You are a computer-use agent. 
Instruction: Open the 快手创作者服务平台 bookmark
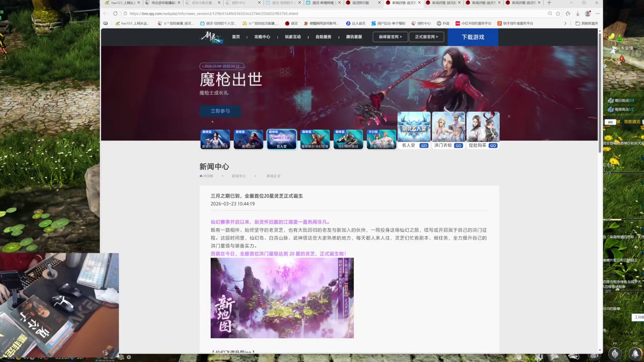point(515,23)
